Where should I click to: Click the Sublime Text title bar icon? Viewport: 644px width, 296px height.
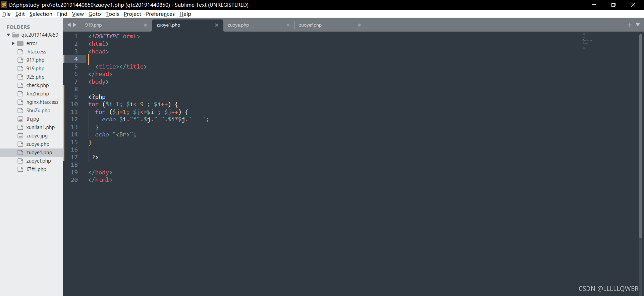coord(4,5)
